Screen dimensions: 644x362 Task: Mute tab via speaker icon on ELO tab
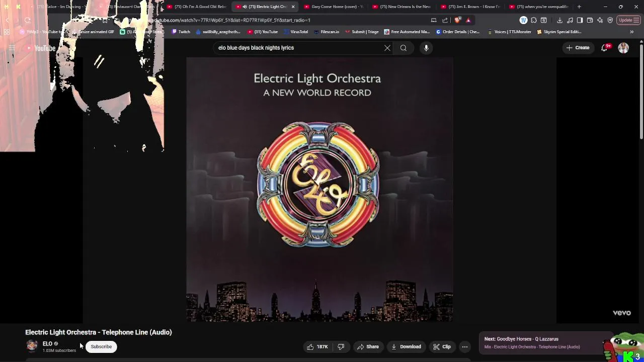[x=245, y=7]
